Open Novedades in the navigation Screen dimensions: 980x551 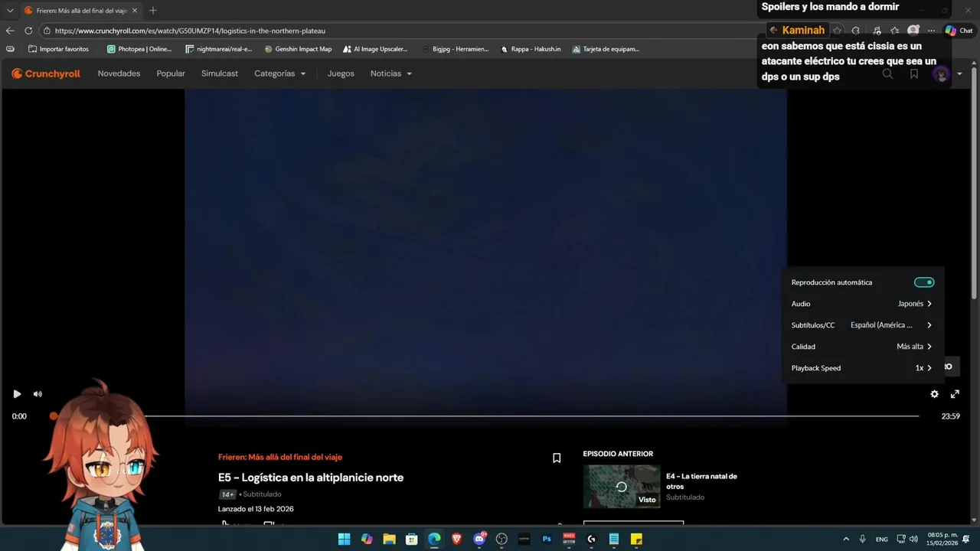(119, 73)
